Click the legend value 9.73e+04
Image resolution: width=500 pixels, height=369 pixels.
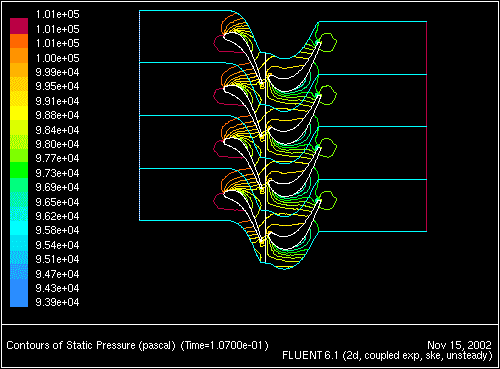58,173
